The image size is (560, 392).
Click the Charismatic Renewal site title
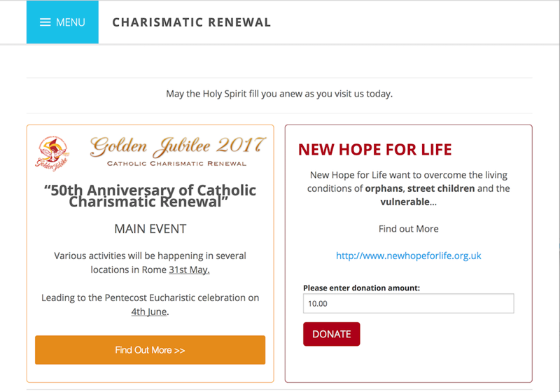[x=191, y=22]
